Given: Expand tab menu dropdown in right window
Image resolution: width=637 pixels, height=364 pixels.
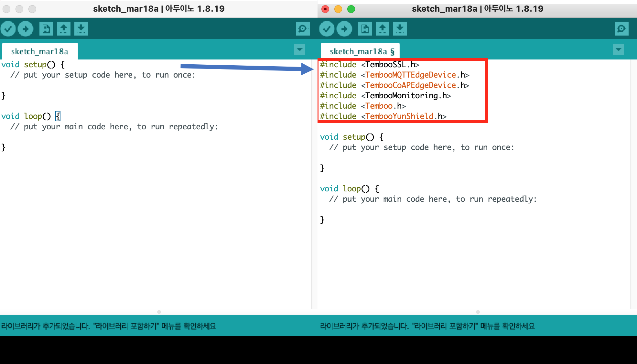Looking at the screenshot, I should click(618, 49).
